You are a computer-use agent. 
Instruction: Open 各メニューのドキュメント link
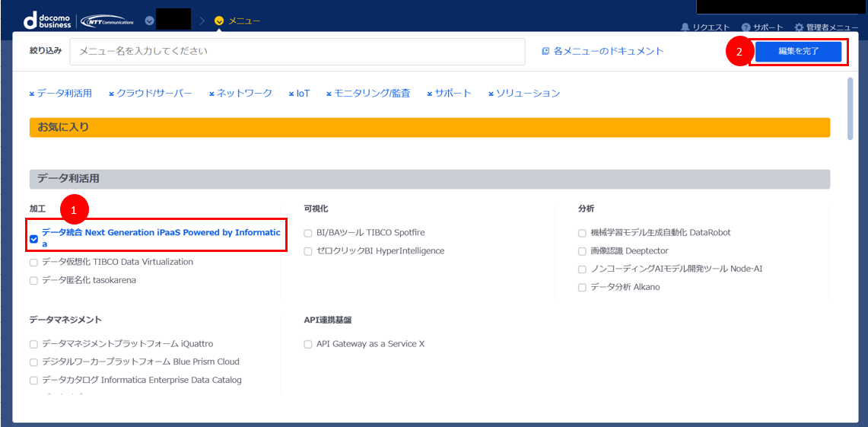click(608, 52)
